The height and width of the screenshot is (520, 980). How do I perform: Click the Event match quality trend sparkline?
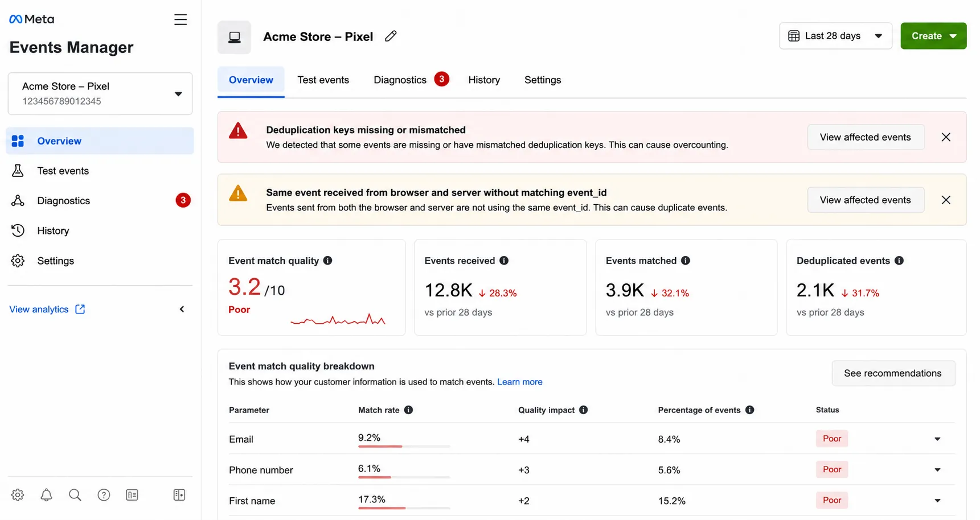click(x=338, y=320)
